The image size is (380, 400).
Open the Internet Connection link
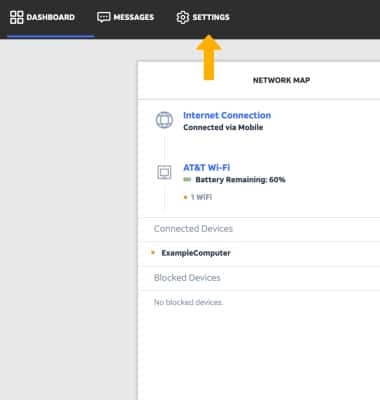click(227, 115)
